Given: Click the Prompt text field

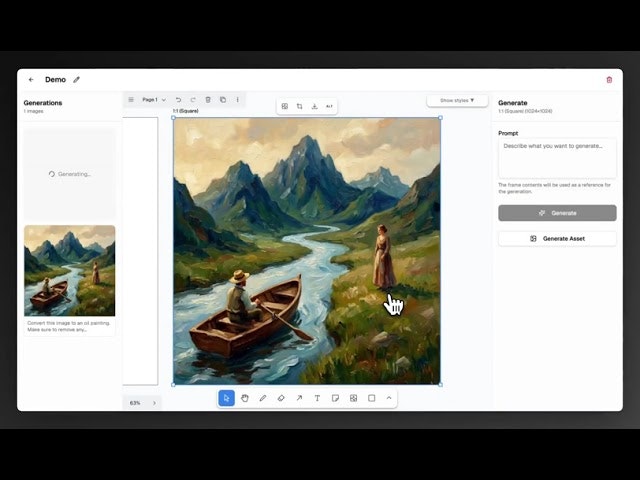Looking at the screenshot, I should point(557,158).
